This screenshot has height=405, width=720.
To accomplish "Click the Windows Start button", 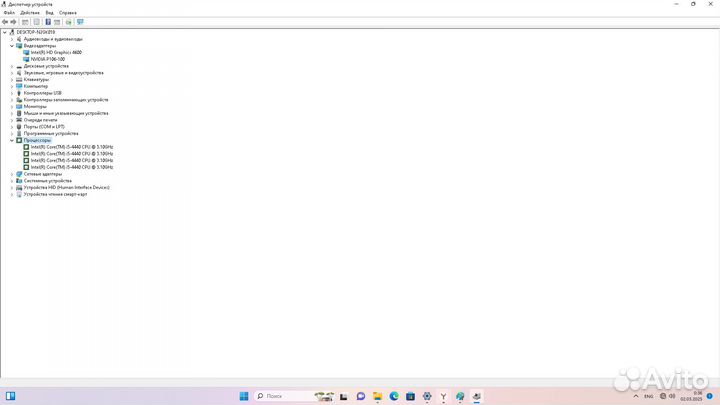I will coord(244,396).
